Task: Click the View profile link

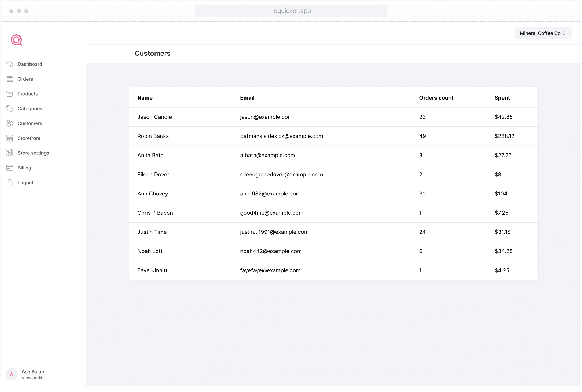Action: (x=33, y=378)
